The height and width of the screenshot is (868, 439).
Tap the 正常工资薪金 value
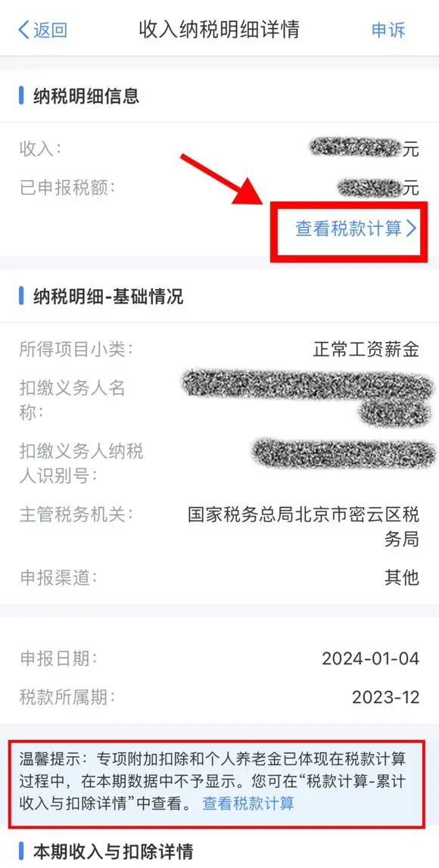click(x=366, y=350)
